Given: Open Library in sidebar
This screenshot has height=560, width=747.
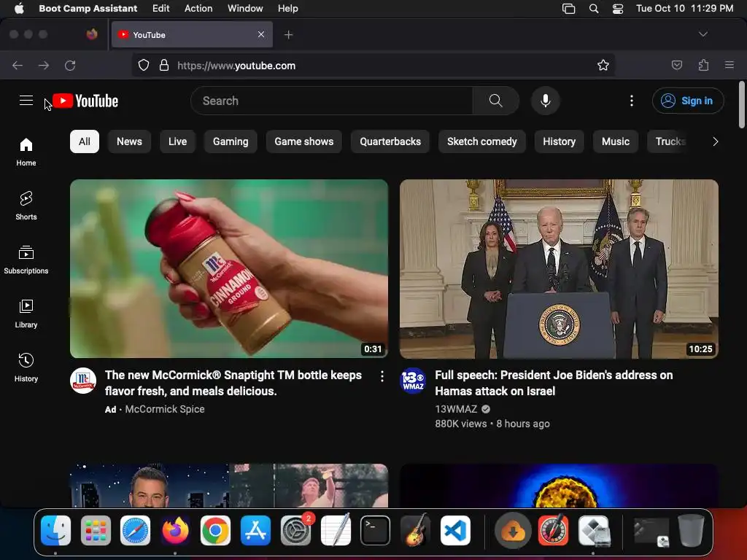Looking at the screenshot, I should pos(26,314).
